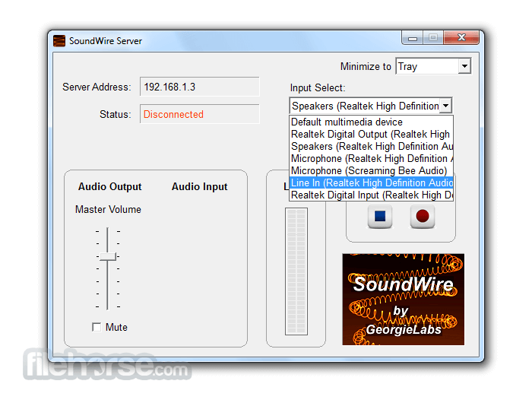Click the SoundWire by GeorgieLabs logo

(x=403, y=300)
